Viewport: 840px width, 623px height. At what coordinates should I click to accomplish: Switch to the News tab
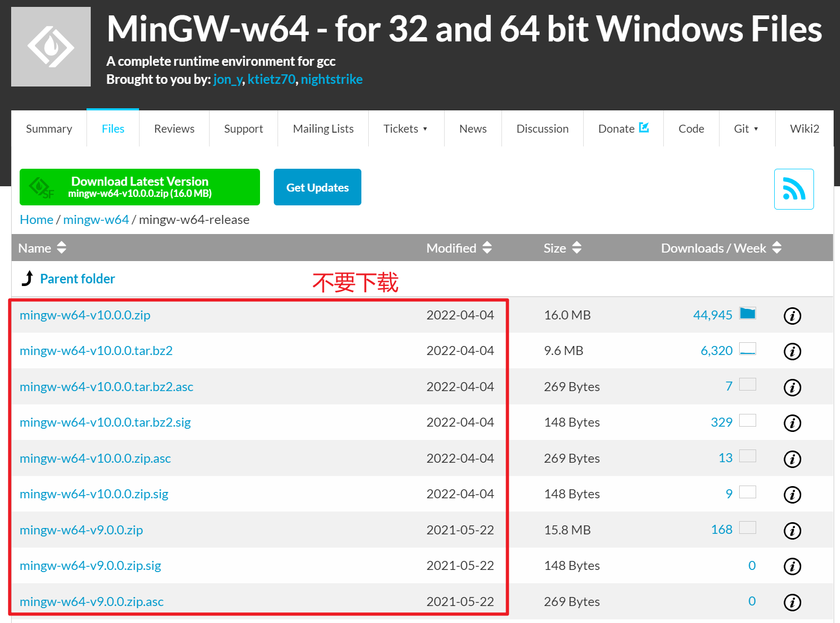point(473,128)
